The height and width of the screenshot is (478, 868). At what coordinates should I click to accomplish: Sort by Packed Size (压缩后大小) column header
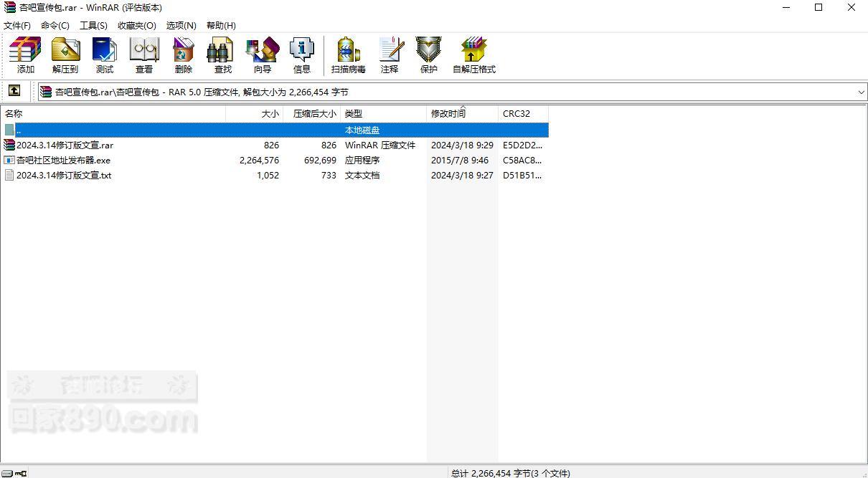312,113
